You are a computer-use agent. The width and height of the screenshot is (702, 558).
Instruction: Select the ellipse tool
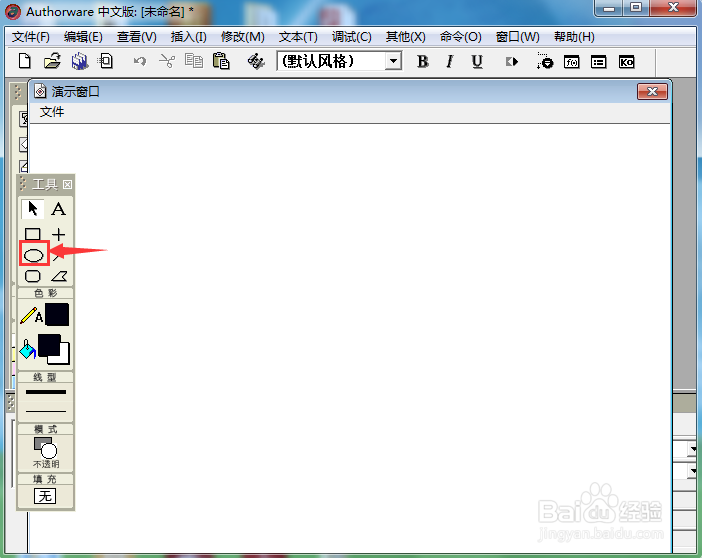[x=34, y=255]
